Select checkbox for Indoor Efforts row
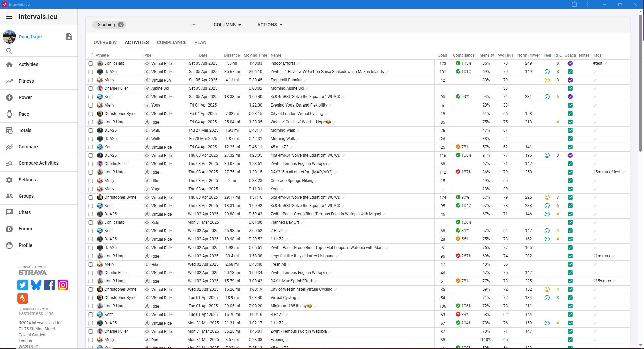This screenshot has height=349, width=644. click(x=91, y=63)
